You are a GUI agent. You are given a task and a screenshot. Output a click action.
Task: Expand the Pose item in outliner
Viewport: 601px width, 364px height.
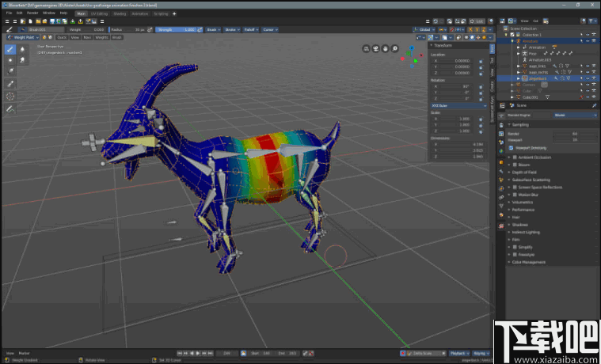pos(519,54)
